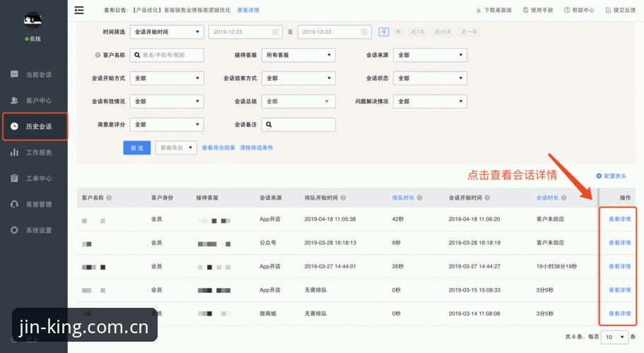Click the 配置表头 gear link
This screenshot has height=353, width=644.
tap(611, 176)
